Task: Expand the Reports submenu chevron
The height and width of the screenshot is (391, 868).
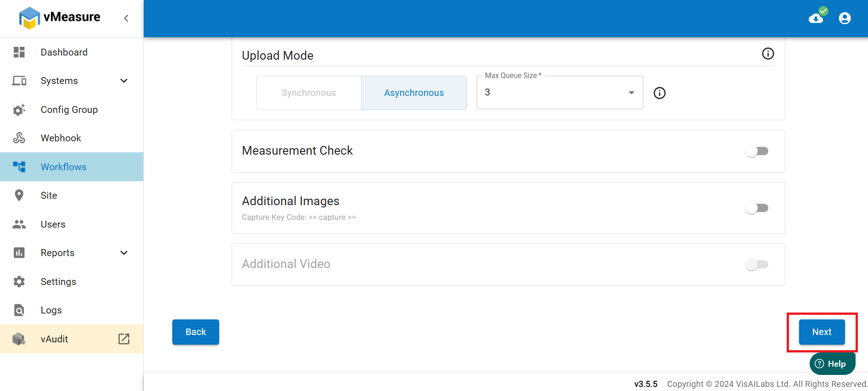Action: point(124,253)
